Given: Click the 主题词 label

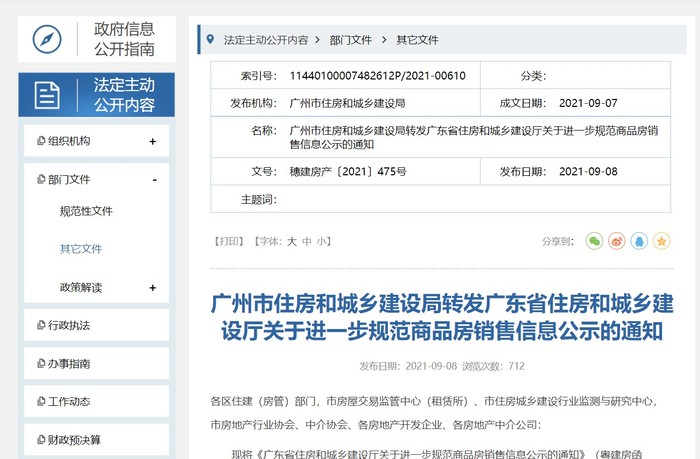Looking at the screenshot, I should pos(259,199).
